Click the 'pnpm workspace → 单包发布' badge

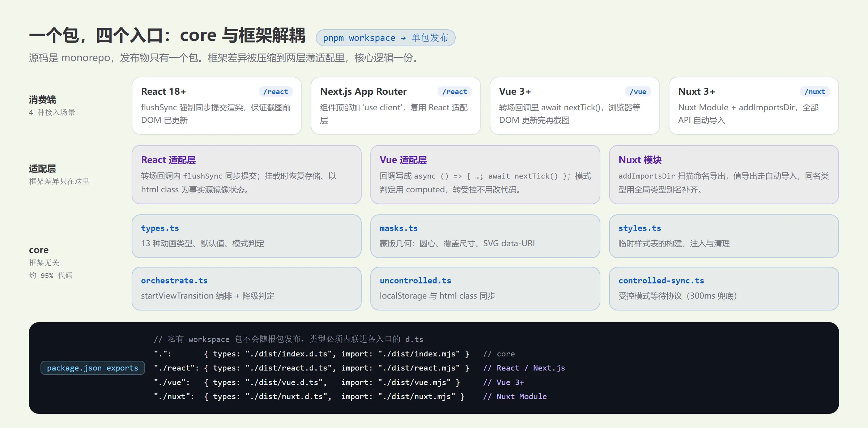(x=386, y=38)
